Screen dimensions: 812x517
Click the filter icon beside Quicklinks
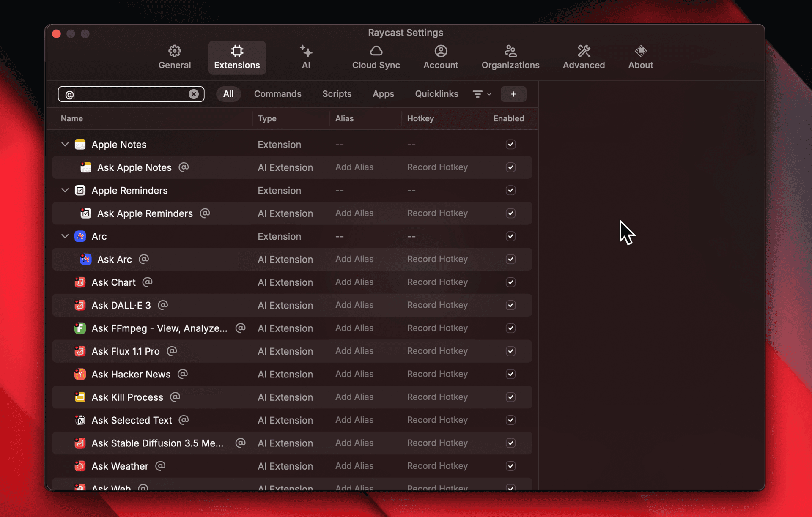coord(478,94)
